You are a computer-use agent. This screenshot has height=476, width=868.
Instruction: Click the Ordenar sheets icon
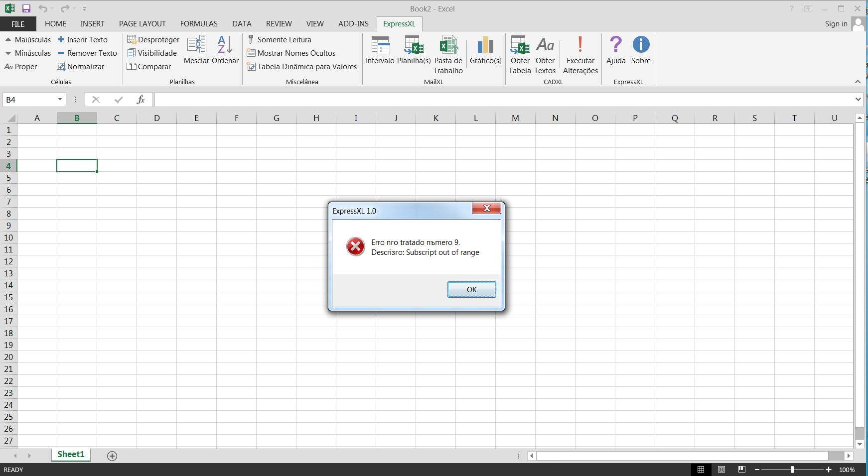click(x=225, y=50)
